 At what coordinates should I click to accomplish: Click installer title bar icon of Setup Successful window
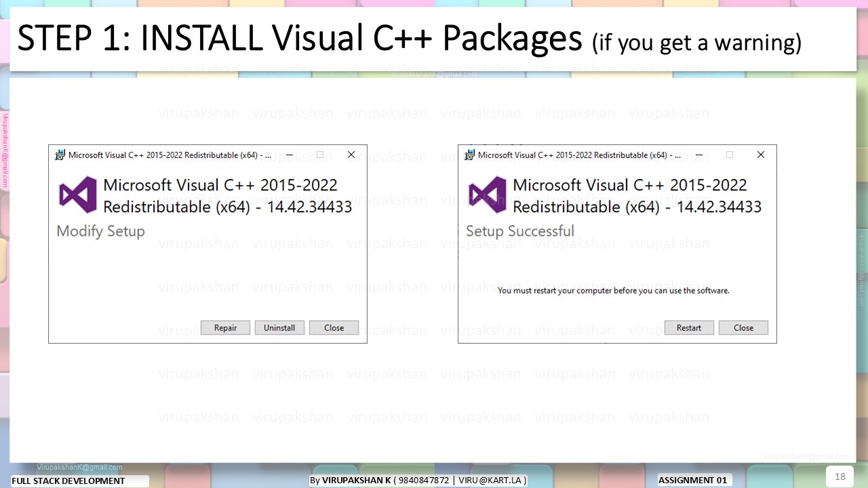(470, 155)
